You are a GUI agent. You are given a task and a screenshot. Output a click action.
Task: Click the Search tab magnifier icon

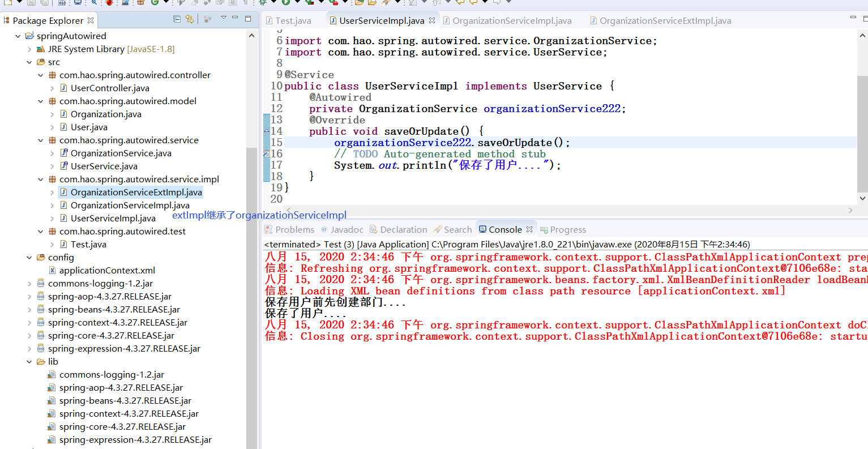click(x=438, y=229)
